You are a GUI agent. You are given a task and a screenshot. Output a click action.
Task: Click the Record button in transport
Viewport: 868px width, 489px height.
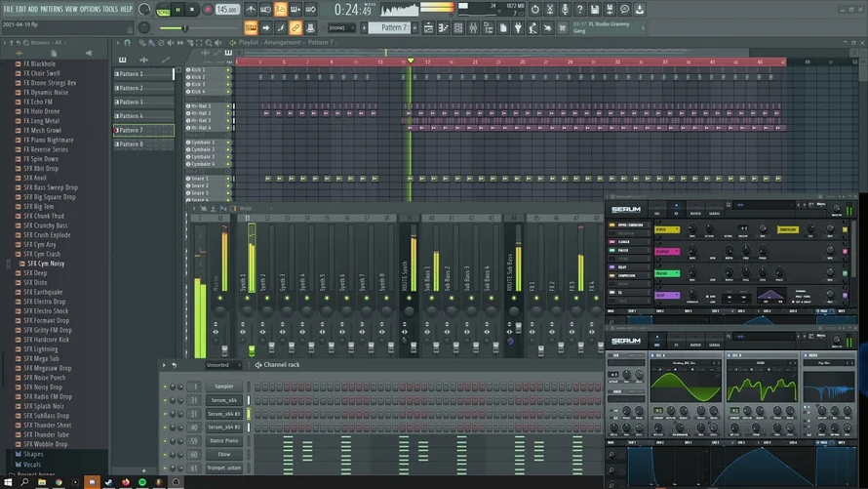pos(208,9)
